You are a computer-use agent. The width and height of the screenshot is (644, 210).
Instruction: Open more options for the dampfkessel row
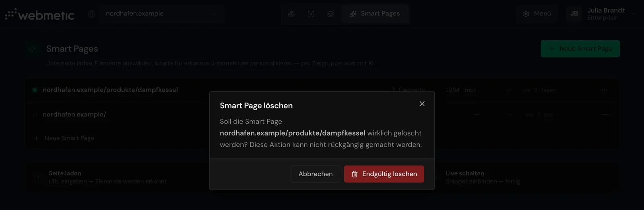(x=604, y=90)
